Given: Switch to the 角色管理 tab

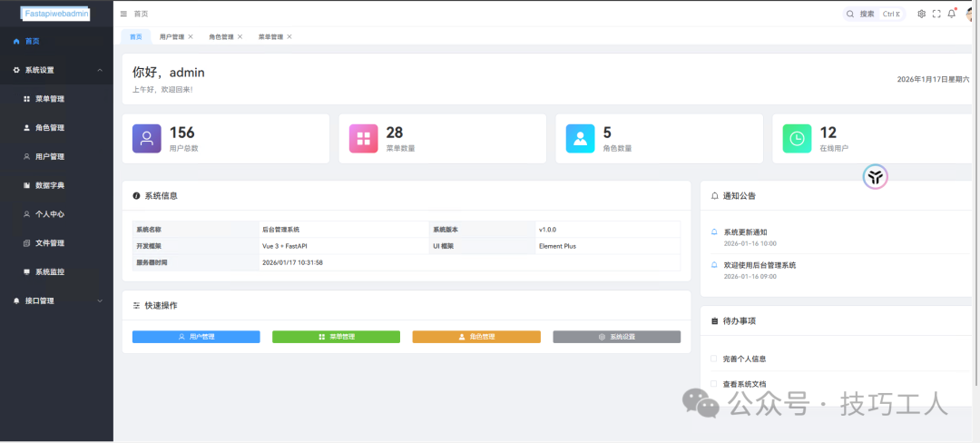Looking at the screenshot, I should (221, 37).
